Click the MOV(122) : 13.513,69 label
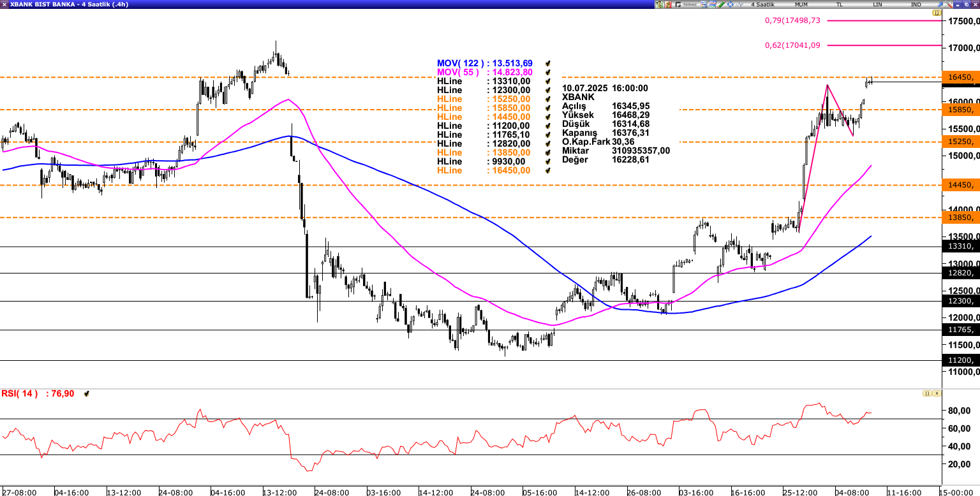 (485, 63)
